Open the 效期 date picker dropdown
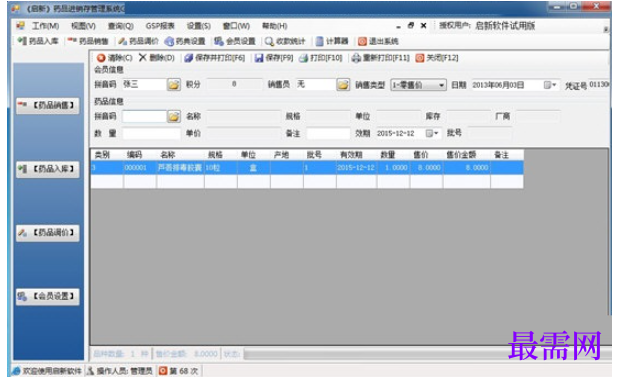Image resolution: width=620 pixels, height=377 pixels. (432, 133)
